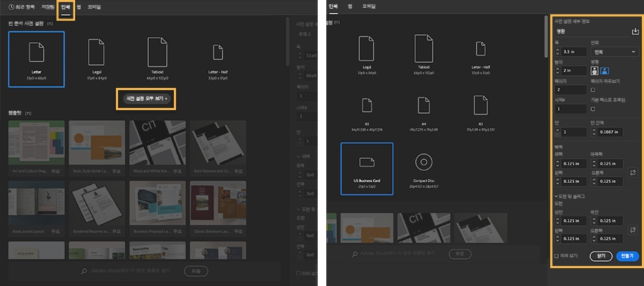Set orientation to landscape under 방향

pyautogui.click(x=604, y=71)
